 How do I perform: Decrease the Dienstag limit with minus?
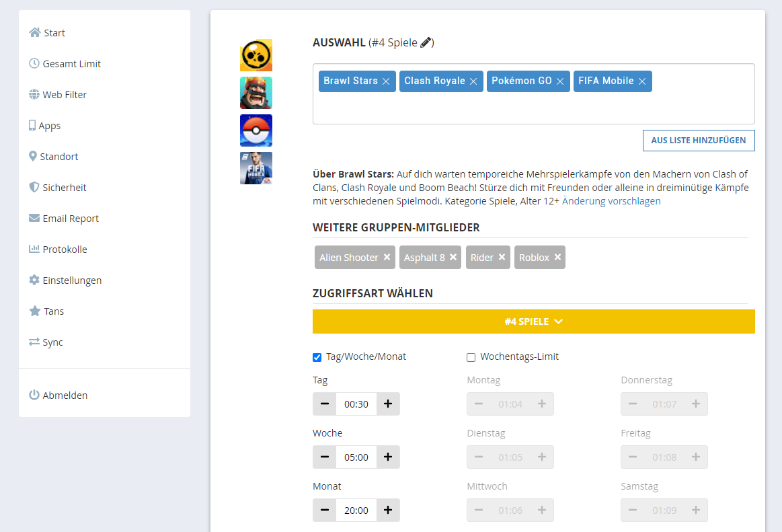[x=479, y=457]
